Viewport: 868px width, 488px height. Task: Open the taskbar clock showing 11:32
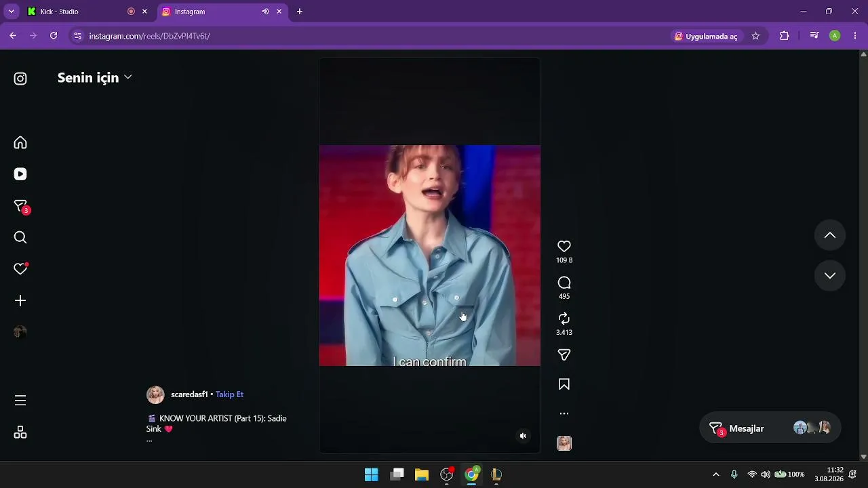pos(830,474)
